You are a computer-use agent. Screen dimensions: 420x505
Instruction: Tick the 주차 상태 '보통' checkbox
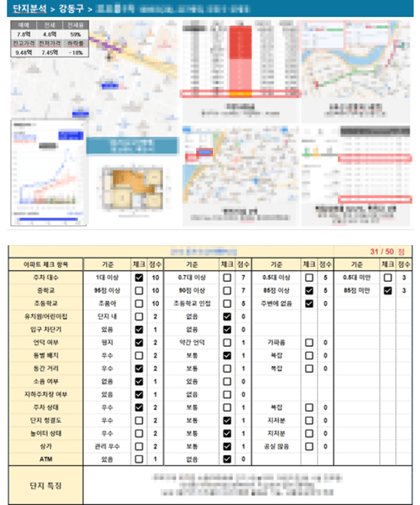click(227, 407)
